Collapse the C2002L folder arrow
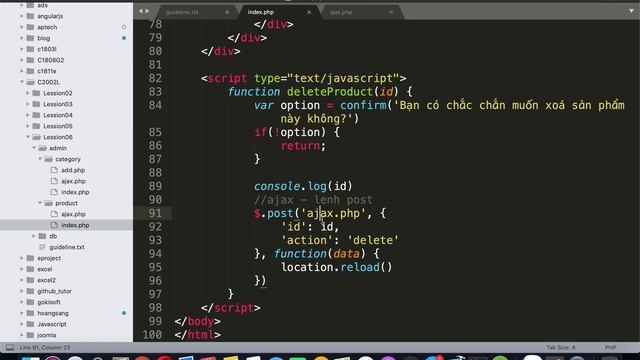This screenshot has width=640, height=360. click(22, 82)
